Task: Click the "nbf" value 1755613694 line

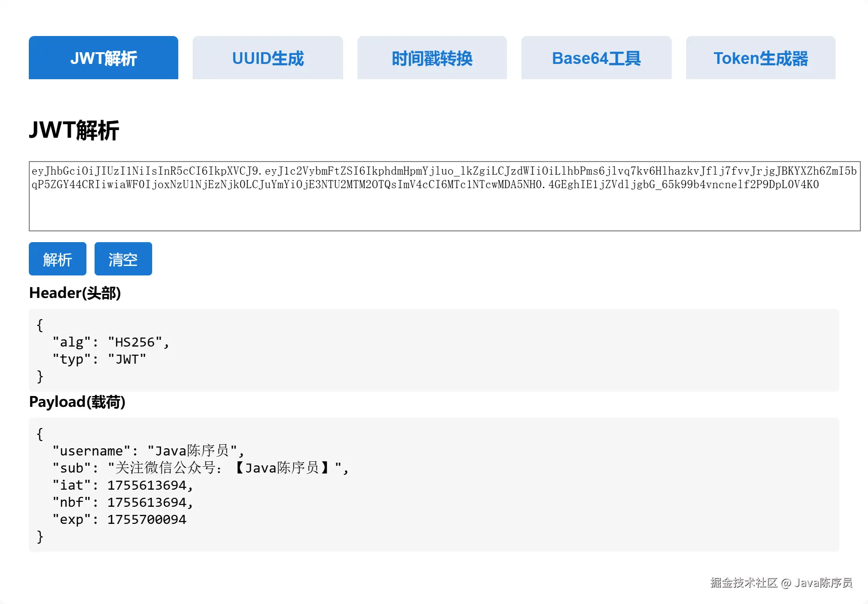Action: (x=122, y=502)
